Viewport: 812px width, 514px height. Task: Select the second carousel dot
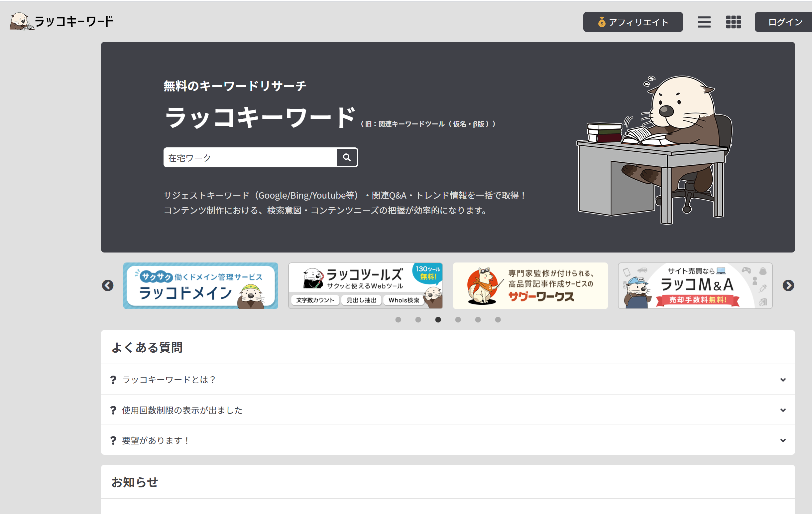[418, 320]
